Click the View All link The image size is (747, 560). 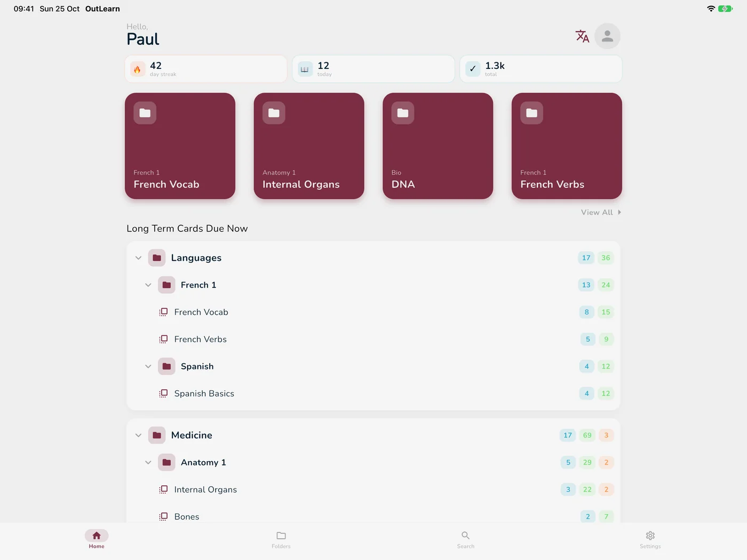pyautogui.click(x=601, y=212)
